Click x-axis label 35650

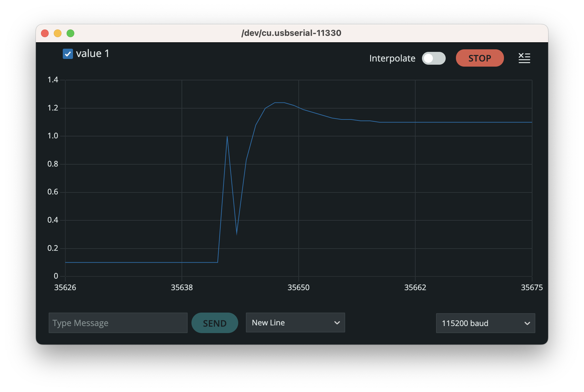pyautogui.click(x=298, y=287)
